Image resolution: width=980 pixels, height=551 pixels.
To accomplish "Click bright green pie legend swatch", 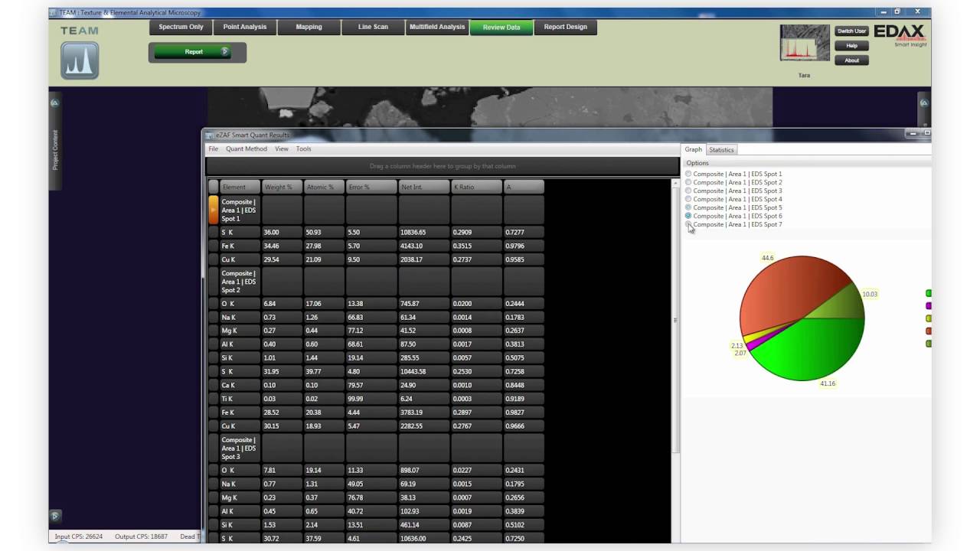I will point(929,293).
